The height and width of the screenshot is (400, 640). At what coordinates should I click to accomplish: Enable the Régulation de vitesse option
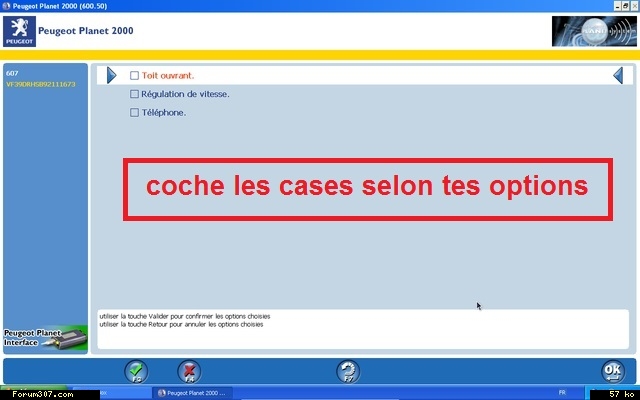(x=135, y=94)
